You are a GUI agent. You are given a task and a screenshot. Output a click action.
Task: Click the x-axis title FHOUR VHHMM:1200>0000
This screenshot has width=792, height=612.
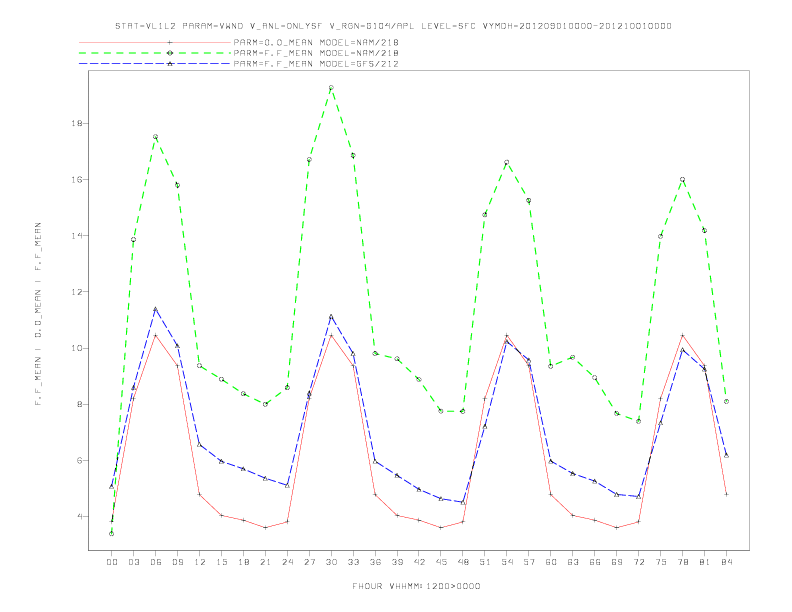[416, 586]
